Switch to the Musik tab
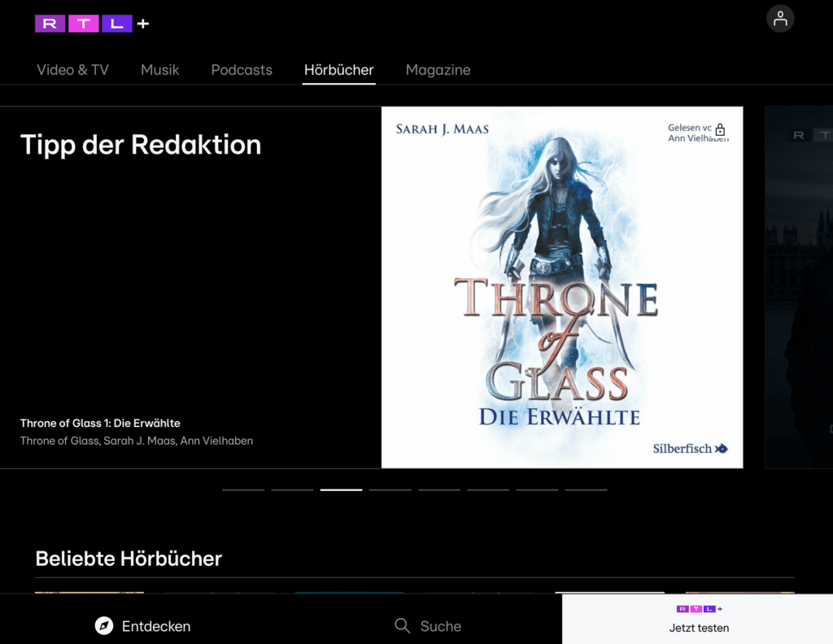This screenshot has height=644, width=833. pyautogui.click(x=160, y=70)
